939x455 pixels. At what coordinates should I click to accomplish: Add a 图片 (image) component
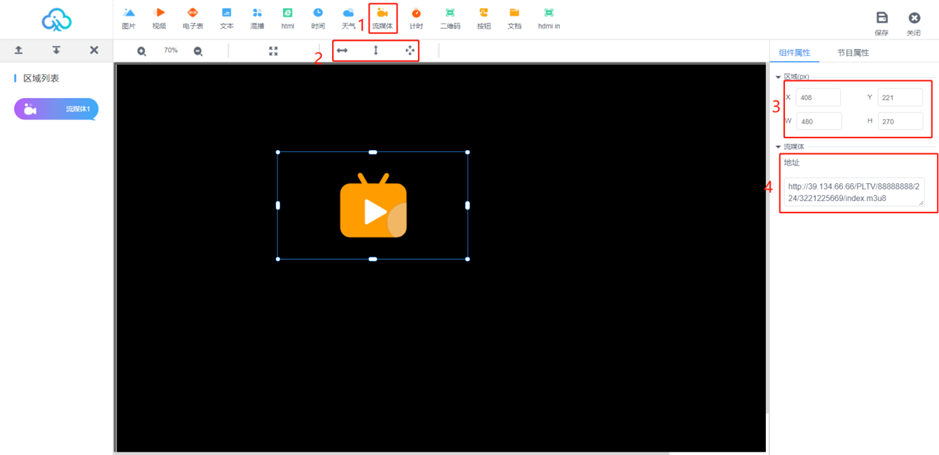128,18
